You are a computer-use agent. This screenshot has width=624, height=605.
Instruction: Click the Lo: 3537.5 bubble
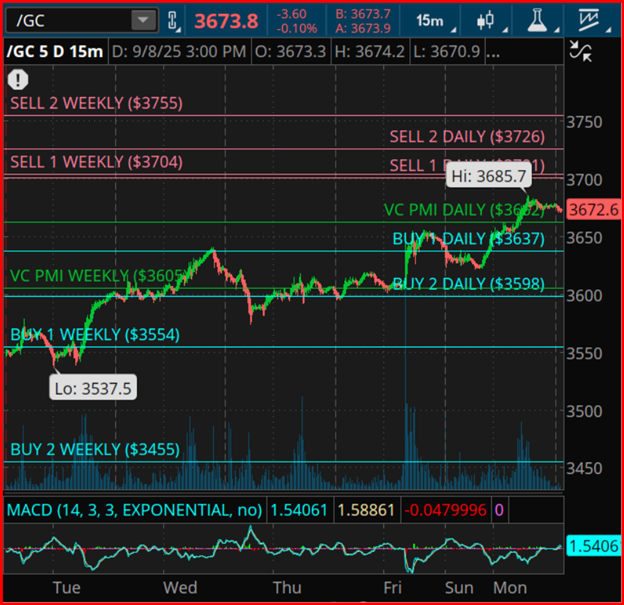pos(93,388)
